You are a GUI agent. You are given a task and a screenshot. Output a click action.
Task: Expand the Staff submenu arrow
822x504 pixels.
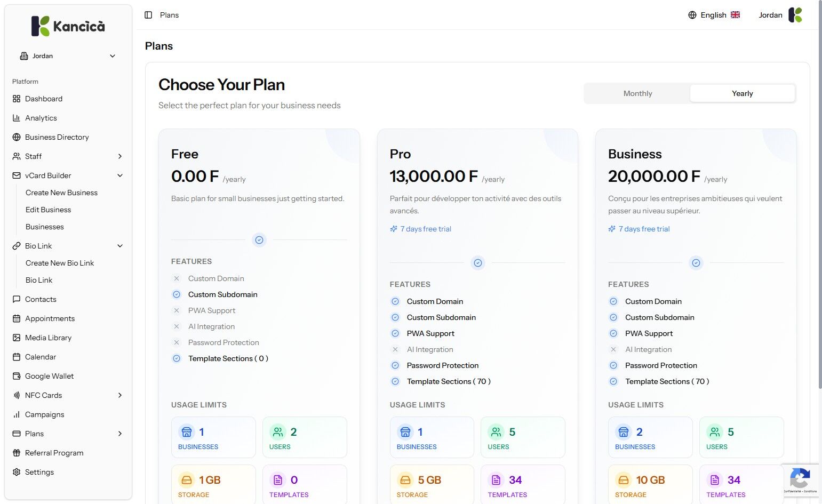pos(120,156)
